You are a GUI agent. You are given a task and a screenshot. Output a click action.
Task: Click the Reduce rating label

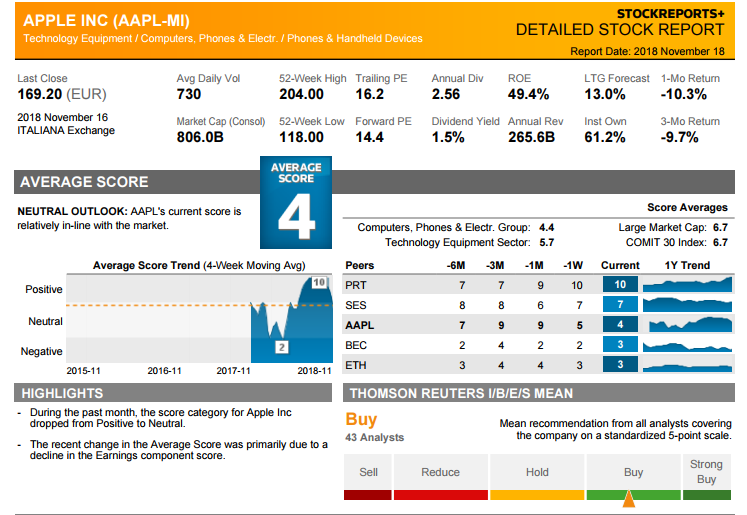click(x=440, y=472)
